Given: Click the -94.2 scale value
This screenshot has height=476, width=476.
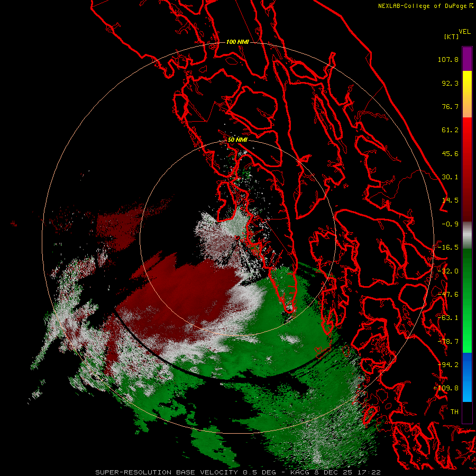Looking at the screenshot, I should pos(448,365).
